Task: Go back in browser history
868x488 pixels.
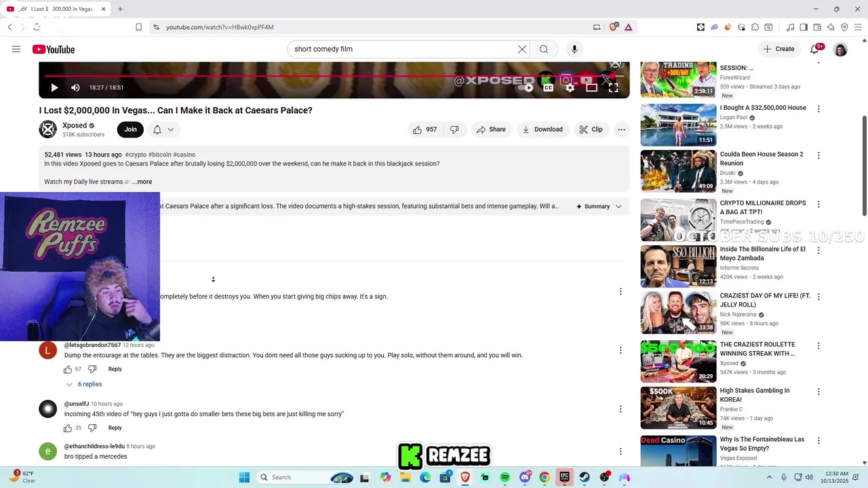Action: [x=10, y=27]
